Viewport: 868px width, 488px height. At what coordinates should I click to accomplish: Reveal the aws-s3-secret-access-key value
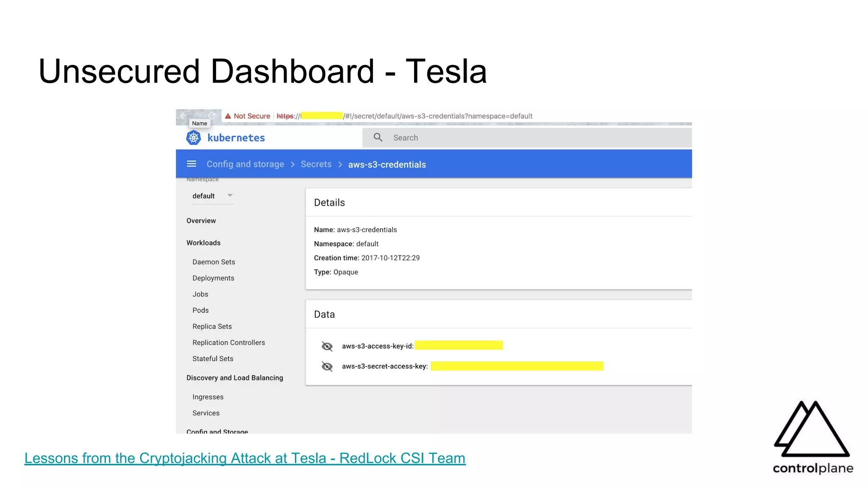tap(327, 366)
